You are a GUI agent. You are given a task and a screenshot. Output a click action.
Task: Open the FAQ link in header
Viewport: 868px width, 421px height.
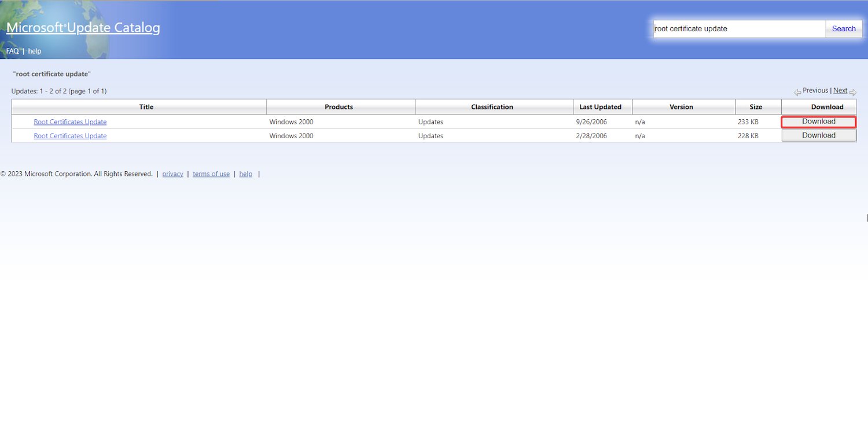tap(12, 51)
